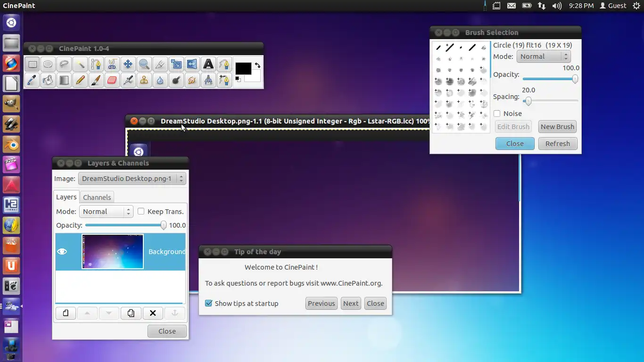Create a new layer in Layers & Channels
This screenshot has width=644, height=362.
(x=66, y=313)
